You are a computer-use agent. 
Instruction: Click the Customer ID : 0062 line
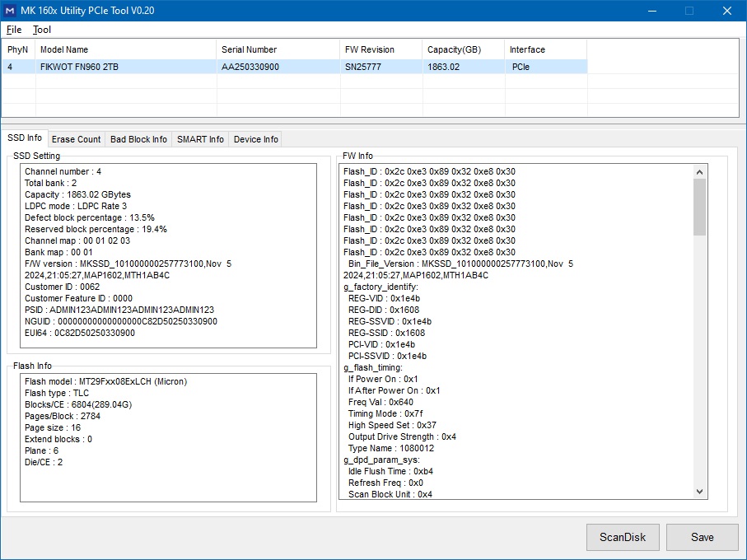[63, 287]
